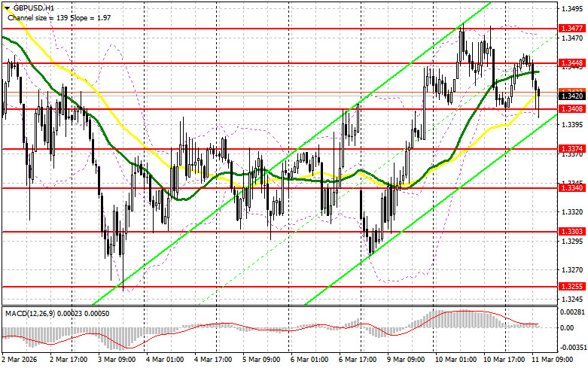The width and height of the screenshot is (588, 368).
Task: Click the '6 Mar 01:00' time label
Action: coord(309,360)
